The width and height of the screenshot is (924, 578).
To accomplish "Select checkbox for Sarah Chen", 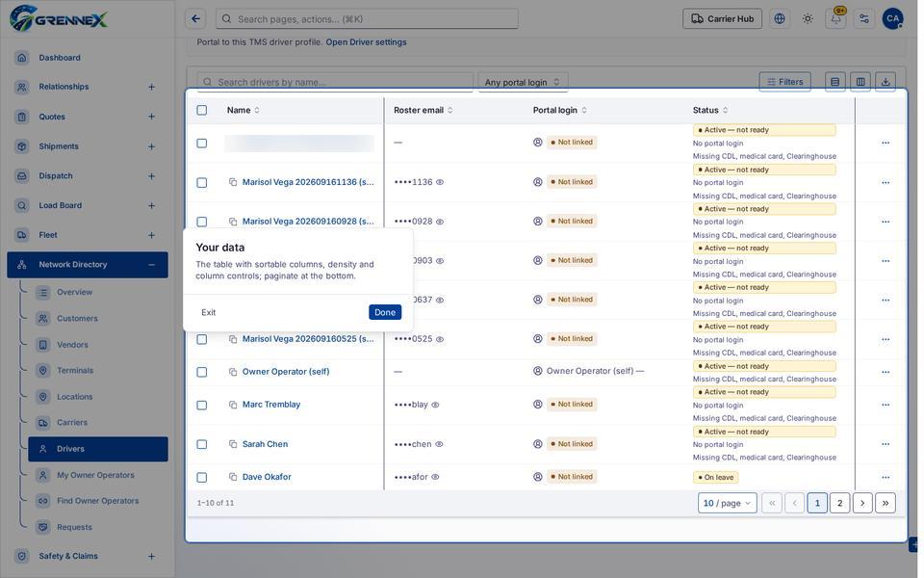I will [x=201, y=444].
